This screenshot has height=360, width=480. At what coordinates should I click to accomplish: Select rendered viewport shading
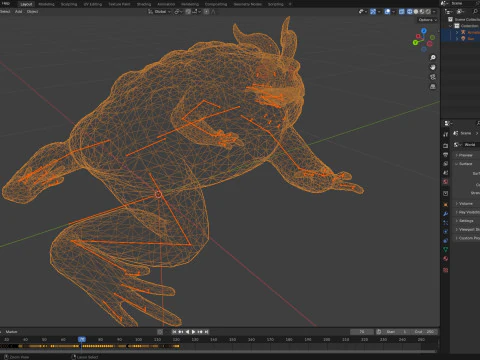point(428,12)
